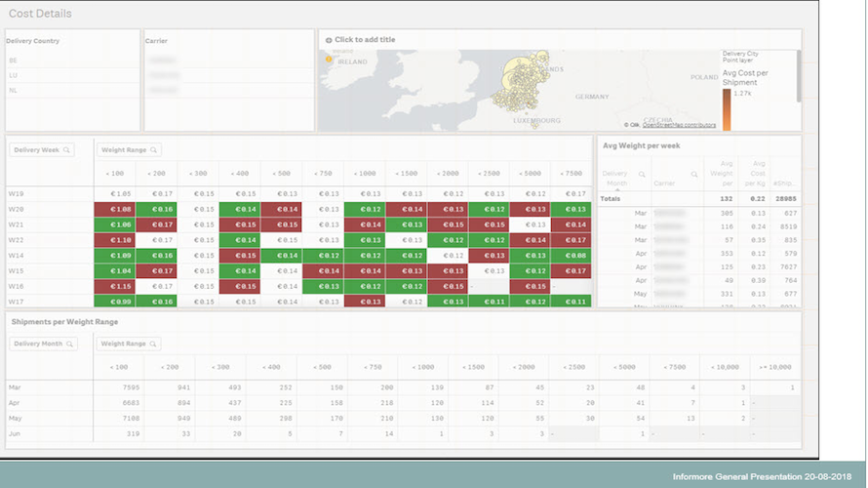The width and height of the screenshot is (868, 488).
Task: Open the Delivery Month dimension selector
Action: (x=43, y=344)
